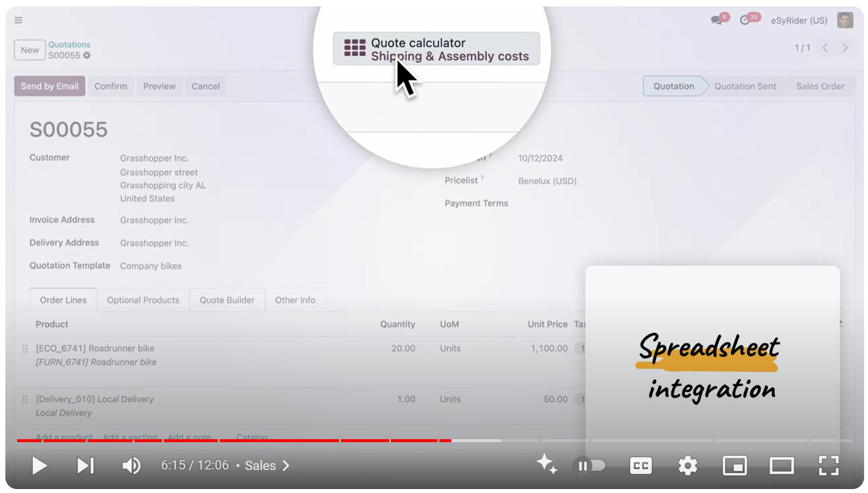Click the Roadrunner bike unit price 1,100.00
Screen dimensions: 868x493
[x=549, y=349]
